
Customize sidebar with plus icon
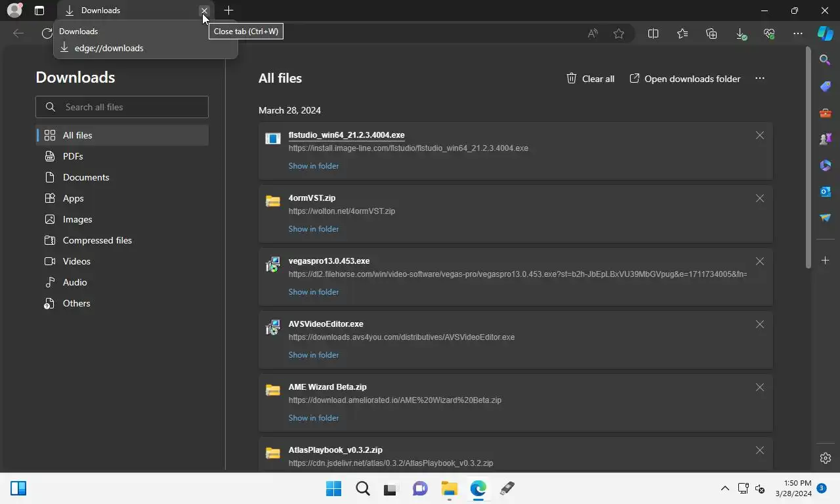click(826, 261)
